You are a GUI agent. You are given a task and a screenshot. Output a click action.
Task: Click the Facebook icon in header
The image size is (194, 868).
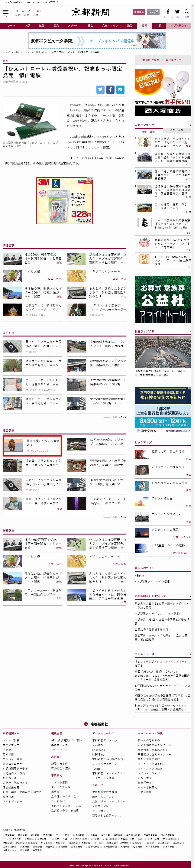[168, 12]
